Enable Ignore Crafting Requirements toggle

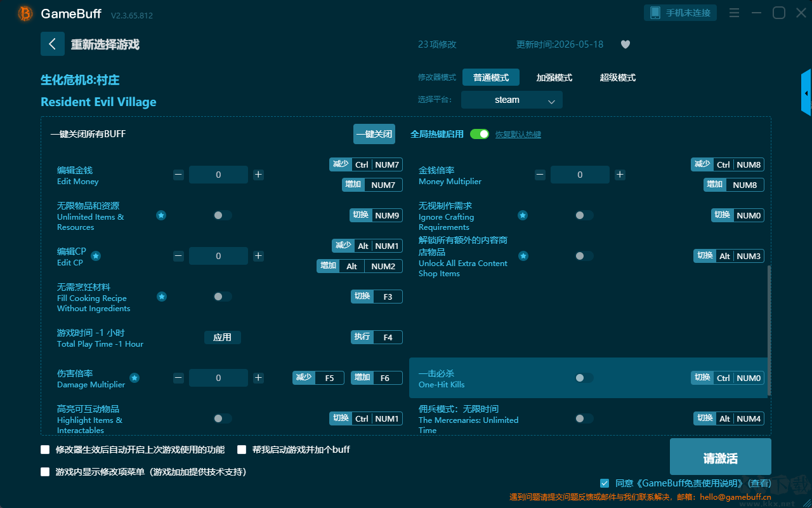584,215
